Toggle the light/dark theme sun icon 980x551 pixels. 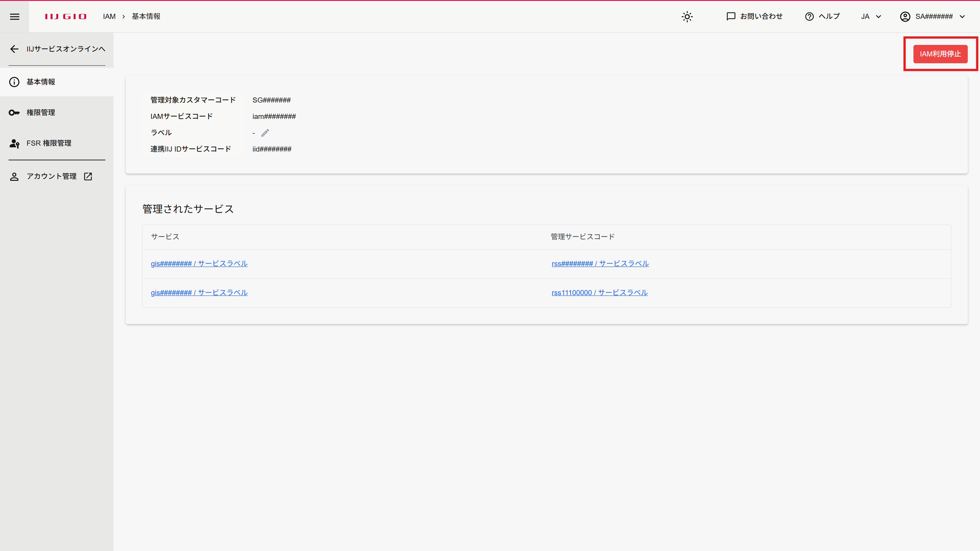pyautogui.click(x=687, y=16)
